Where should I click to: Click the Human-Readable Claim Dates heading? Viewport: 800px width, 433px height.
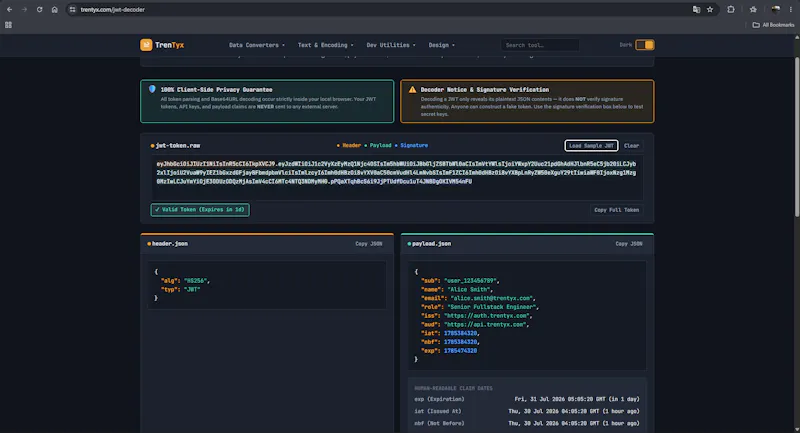453,388
